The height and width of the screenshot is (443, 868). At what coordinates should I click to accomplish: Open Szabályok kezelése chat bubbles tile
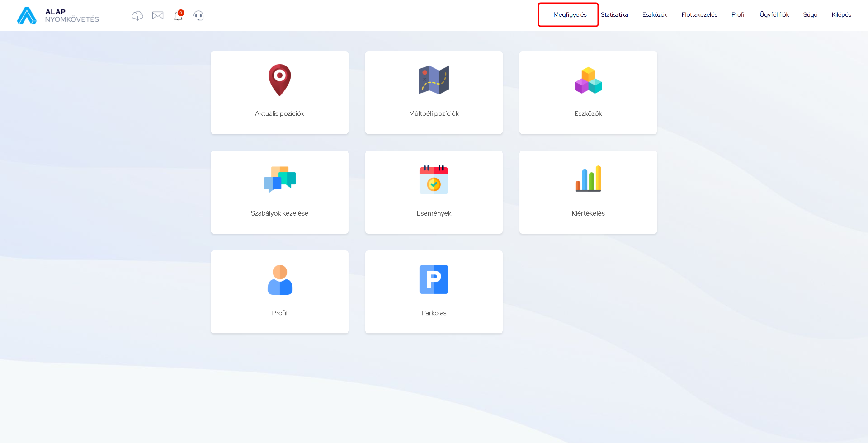[x=279, y=192]
